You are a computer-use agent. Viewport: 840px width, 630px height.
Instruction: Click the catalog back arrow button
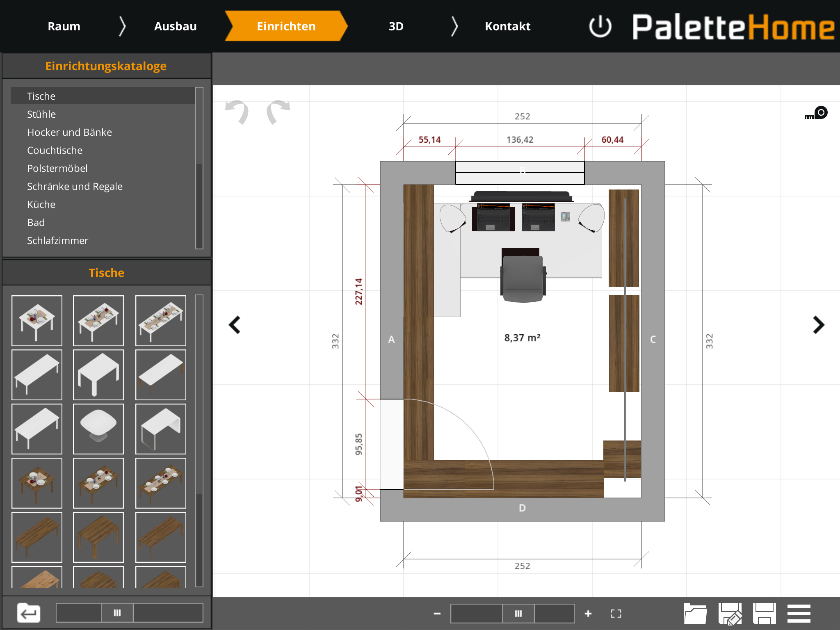[29, 613]
